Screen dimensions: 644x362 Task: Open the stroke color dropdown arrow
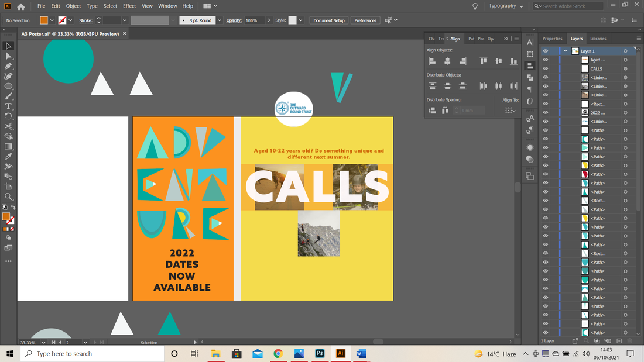pyautogui.click(x=70, y=20)
